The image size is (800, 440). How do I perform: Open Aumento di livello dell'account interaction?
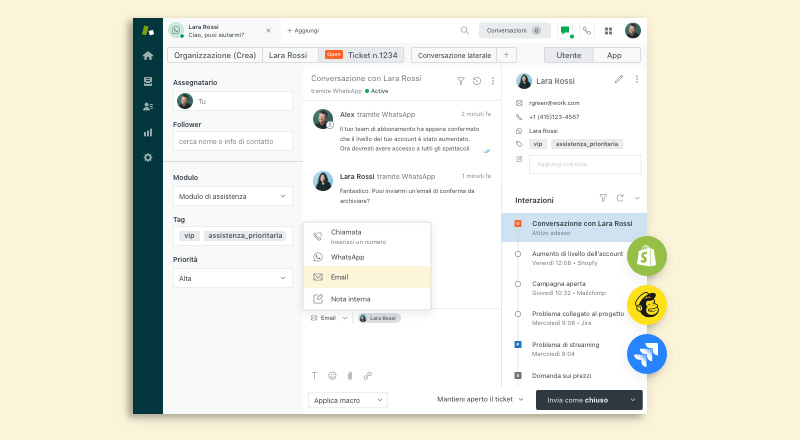pos(577,258)
